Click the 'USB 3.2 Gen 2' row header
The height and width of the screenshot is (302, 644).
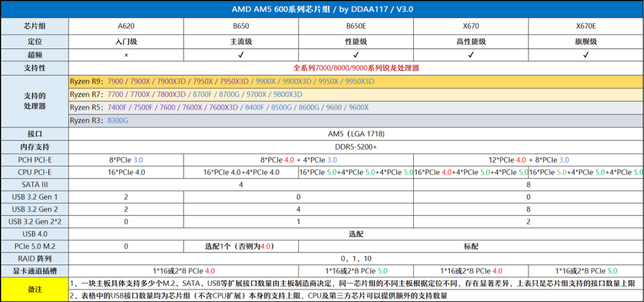(35, 210)
